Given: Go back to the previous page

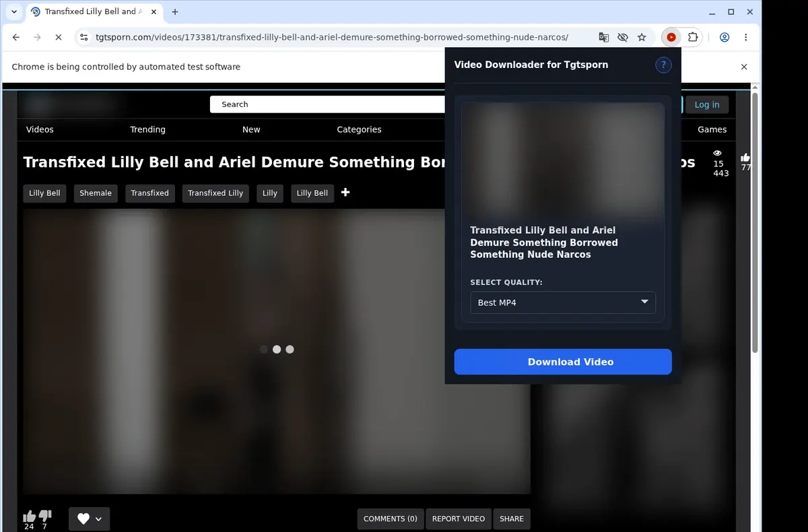Looking at the screenshot, I should pyautogui.click(x=16, y=38).
